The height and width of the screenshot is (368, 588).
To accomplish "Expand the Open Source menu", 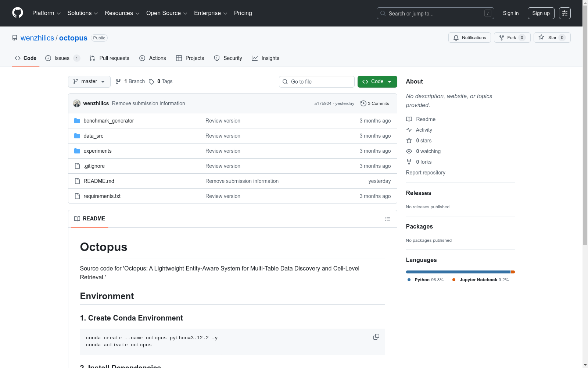I will tap(167, 13).
